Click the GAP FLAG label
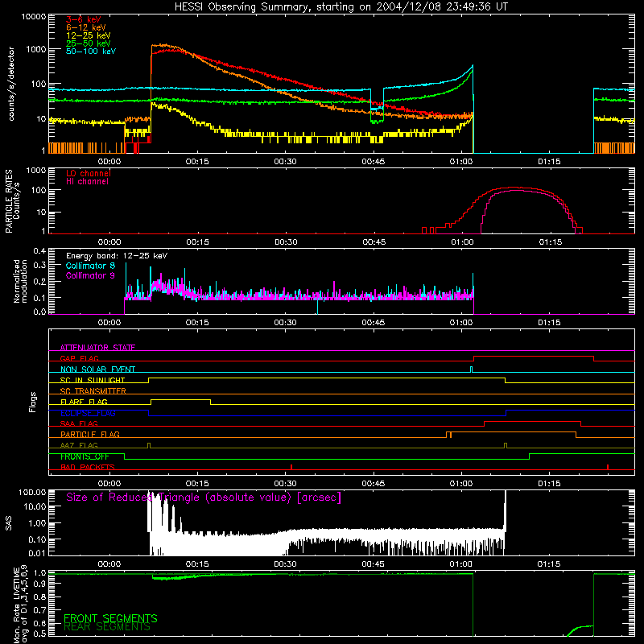 [79, 358]
